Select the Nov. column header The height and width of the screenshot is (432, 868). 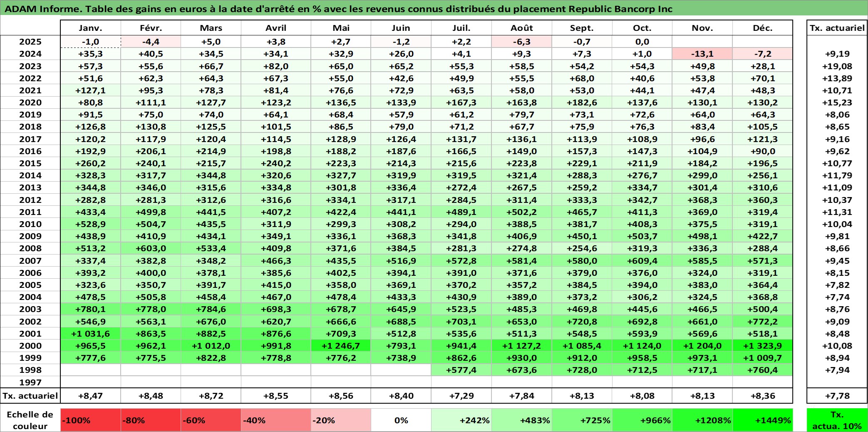click(x=702, y=28)
